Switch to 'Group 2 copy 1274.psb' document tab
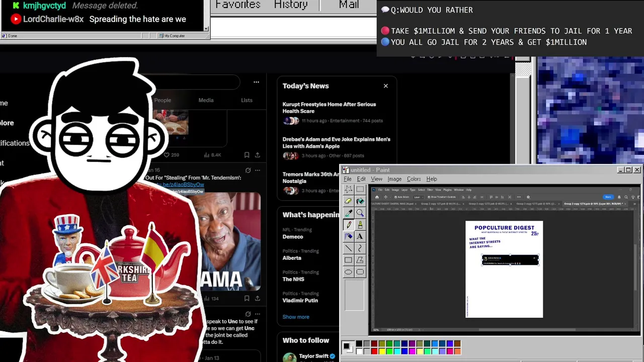644x362 pixels. coord(596,204)
